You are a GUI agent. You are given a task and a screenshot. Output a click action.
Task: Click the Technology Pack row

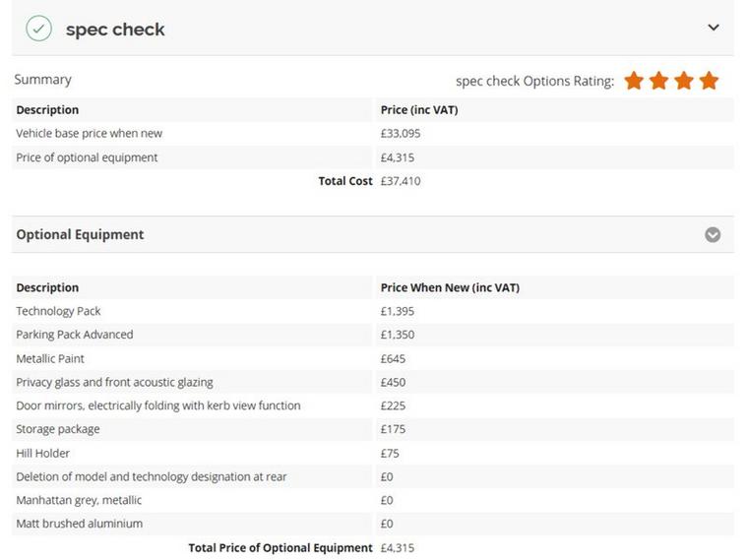coord(373,311)
